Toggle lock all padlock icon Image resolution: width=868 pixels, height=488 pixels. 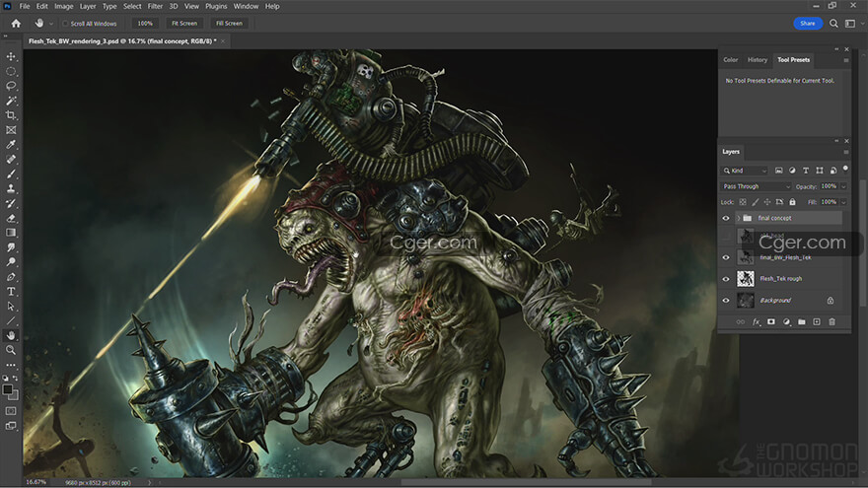point(792,202)
